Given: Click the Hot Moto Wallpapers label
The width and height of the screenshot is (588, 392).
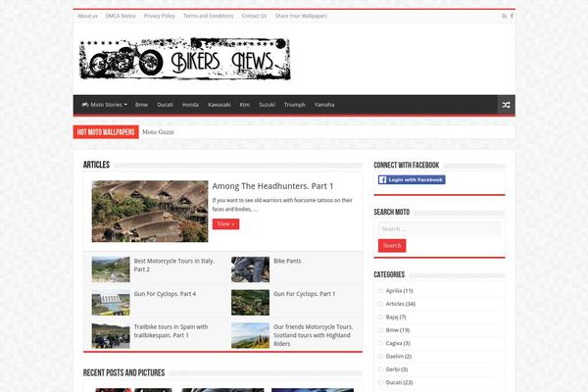Looking at the screenshot, I should (x=106, y=132).
